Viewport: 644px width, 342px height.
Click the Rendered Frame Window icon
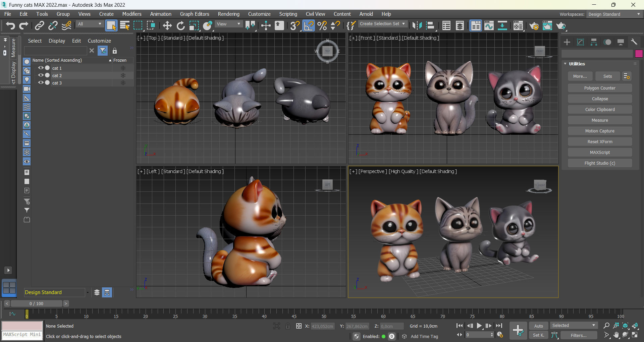[547, 25]
